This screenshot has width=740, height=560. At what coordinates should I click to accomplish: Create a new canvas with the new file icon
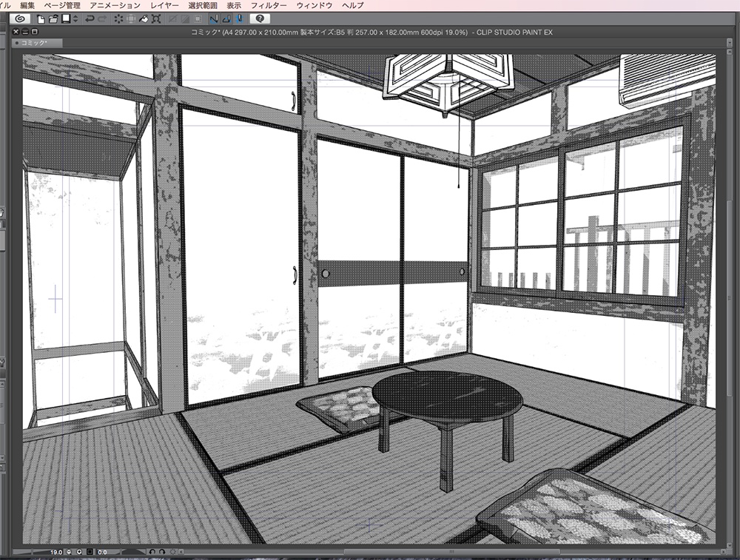coord(41,20)
